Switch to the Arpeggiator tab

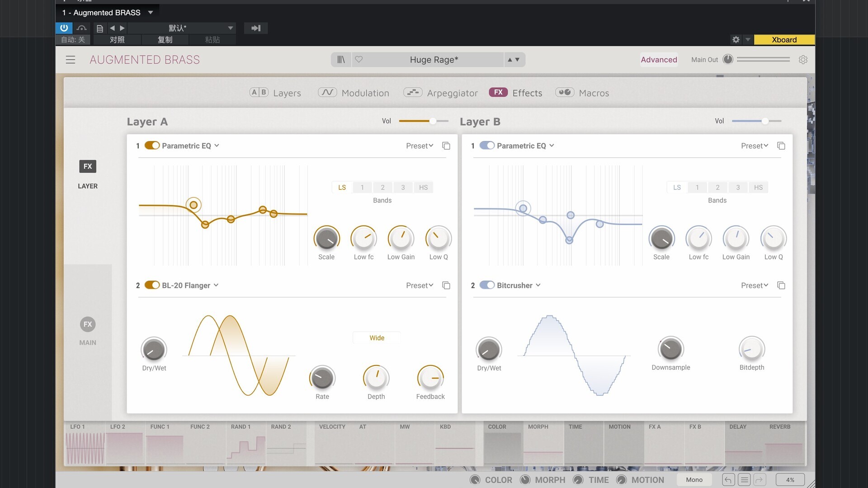pyautogui.click(x=440, y=93)
